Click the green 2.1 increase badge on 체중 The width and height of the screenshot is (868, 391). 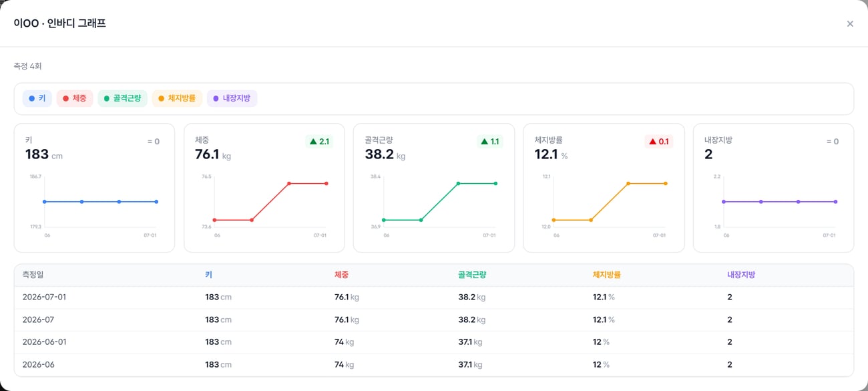319,142
